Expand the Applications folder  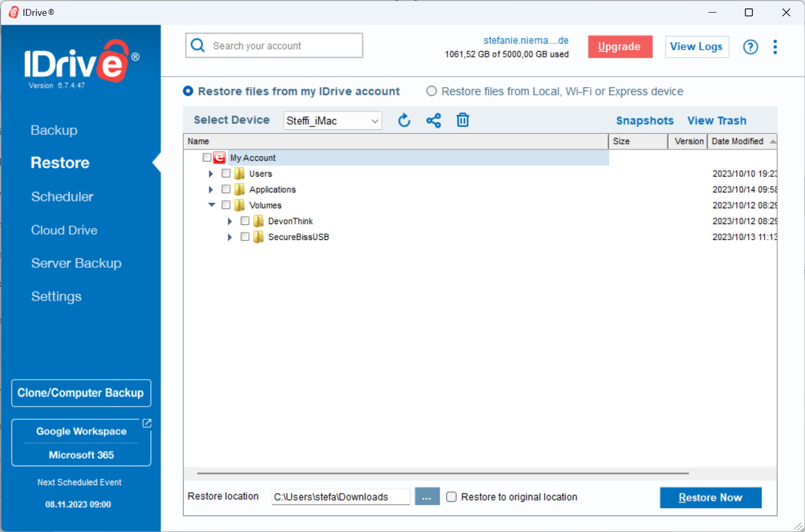click(211, 189)
